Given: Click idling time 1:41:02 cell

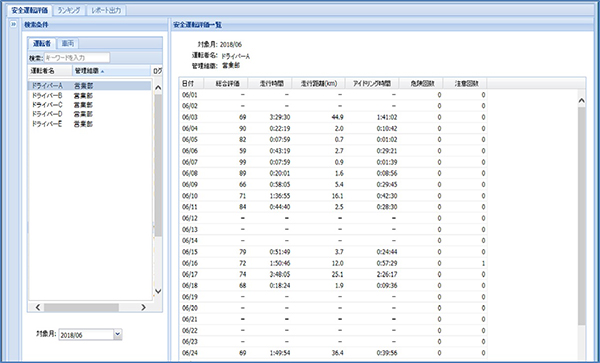Looking at the screenshot, I should pos(387,117).
